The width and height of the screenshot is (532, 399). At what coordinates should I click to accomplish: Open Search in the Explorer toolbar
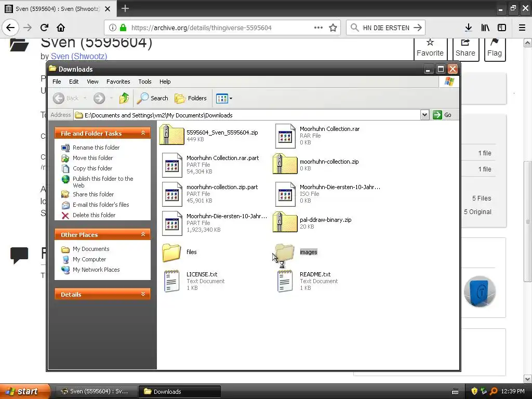[x=153, y=98]
